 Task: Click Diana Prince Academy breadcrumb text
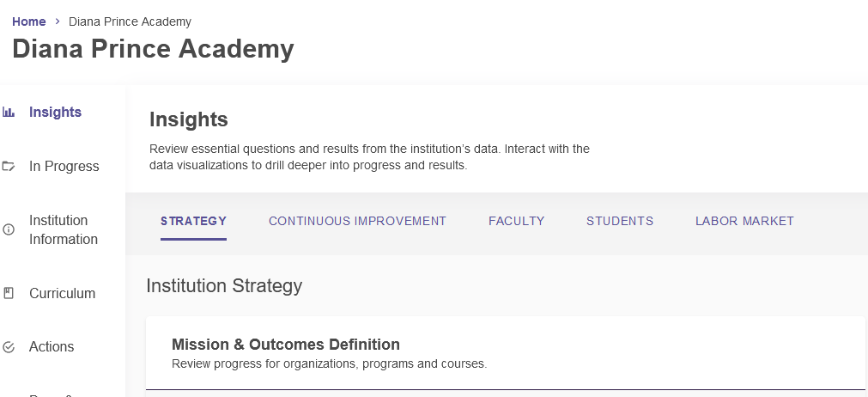[x=131, y=21]
